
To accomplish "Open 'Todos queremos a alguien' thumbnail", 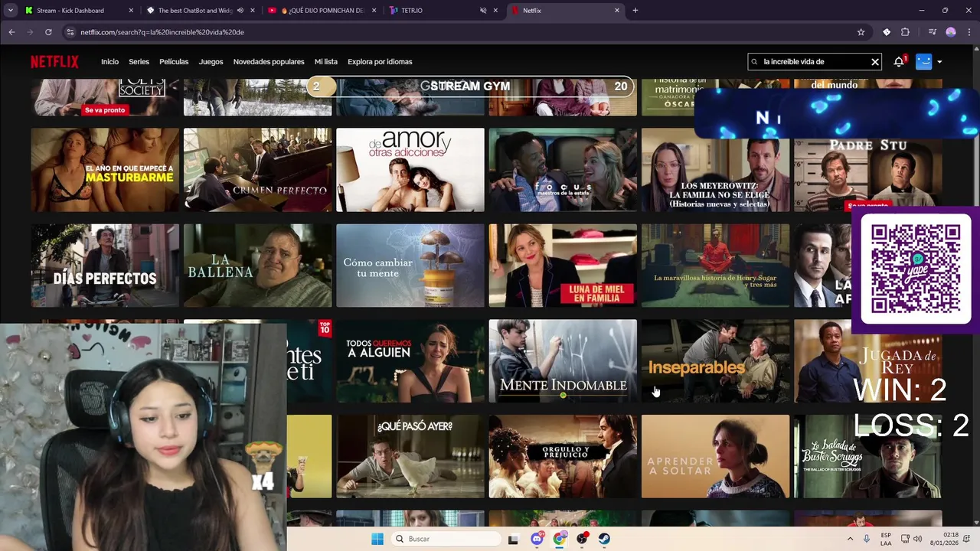I will coord(410,361).
